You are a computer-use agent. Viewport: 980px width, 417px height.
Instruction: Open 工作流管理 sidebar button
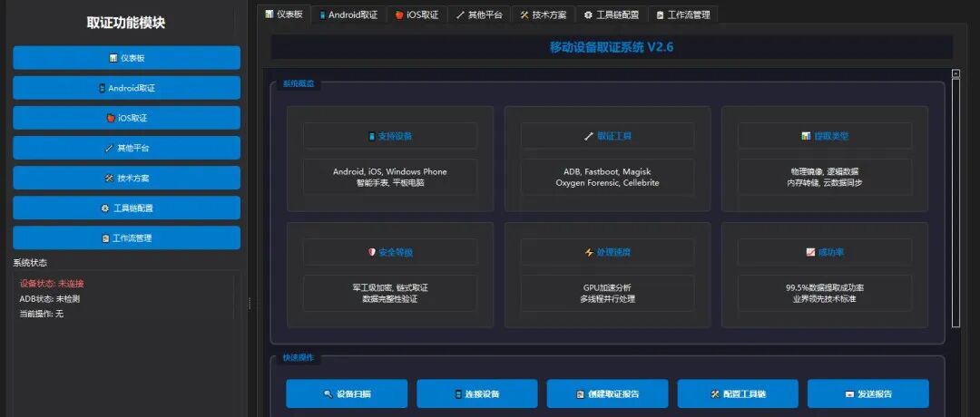126,238
